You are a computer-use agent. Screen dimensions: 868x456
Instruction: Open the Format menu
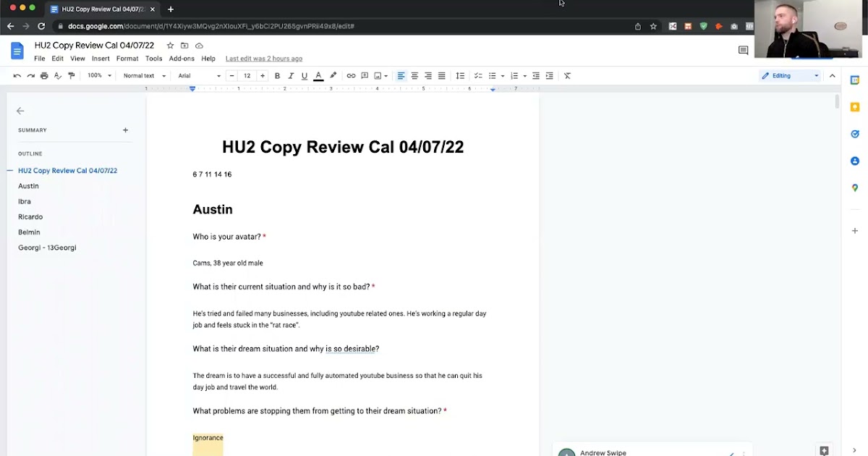[127, 59]
